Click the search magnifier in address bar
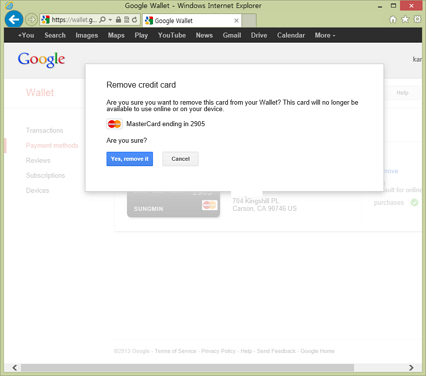The image size is (426, 376). (x=102, y=20)
